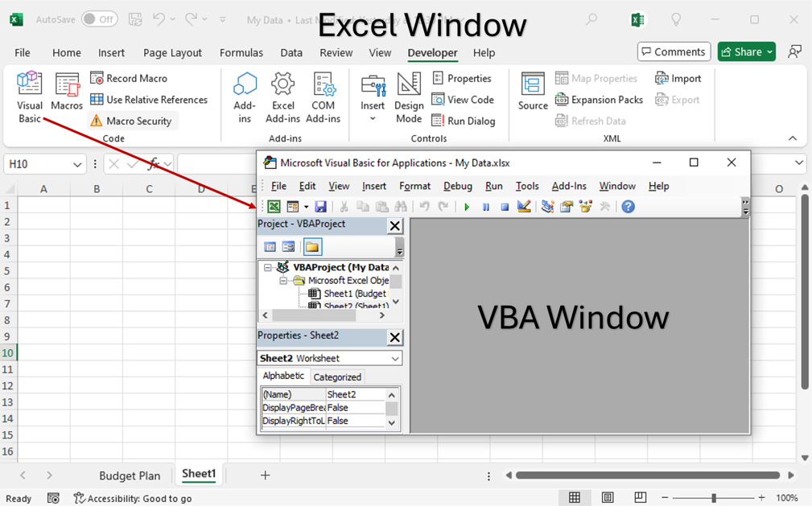Open the Tools menu in VBA window
Image resolution: width=812 pixels, height=506 pixels.
527,186
